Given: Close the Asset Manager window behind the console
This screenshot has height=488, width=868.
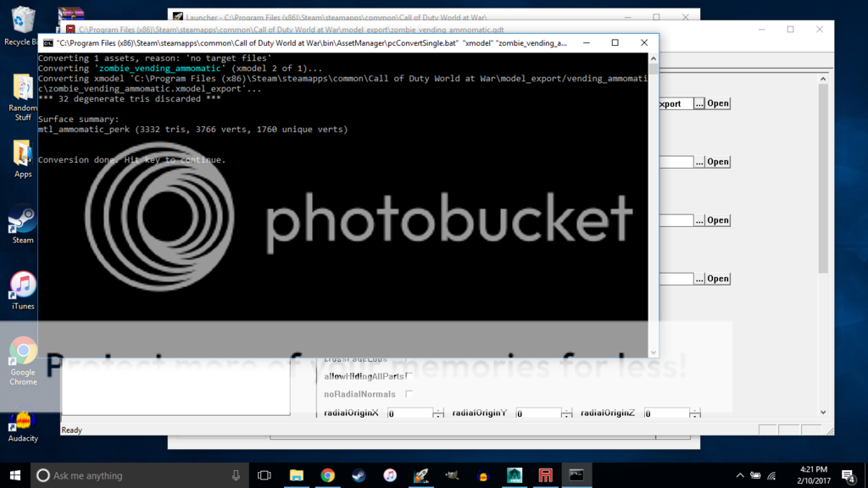Looking at the screenshot, I should pyautogui.click(x=820, y=30).
